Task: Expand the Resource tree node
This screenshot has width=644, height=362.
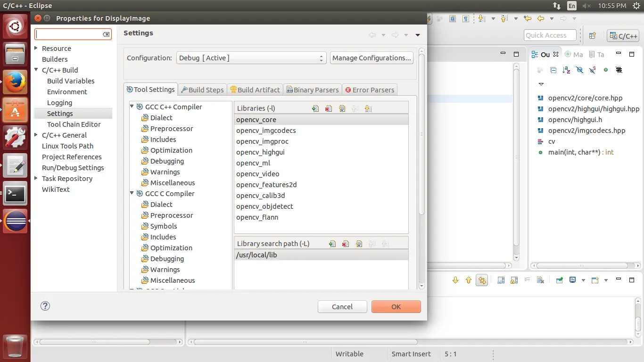Action: click(x=37, y=48)
